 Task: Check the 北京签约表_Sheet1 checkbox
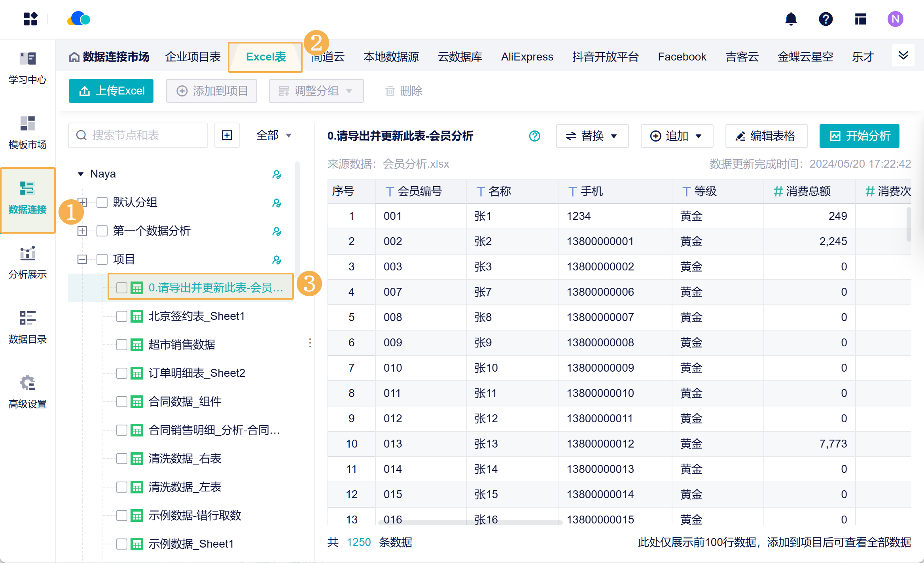tap(122, 316)
